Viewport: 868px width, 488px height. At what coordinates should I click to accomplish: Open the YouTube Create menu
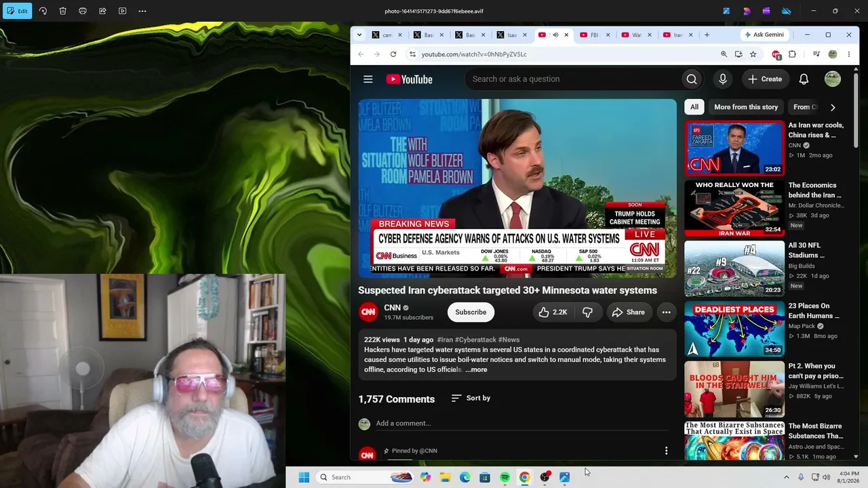(765, 79)
